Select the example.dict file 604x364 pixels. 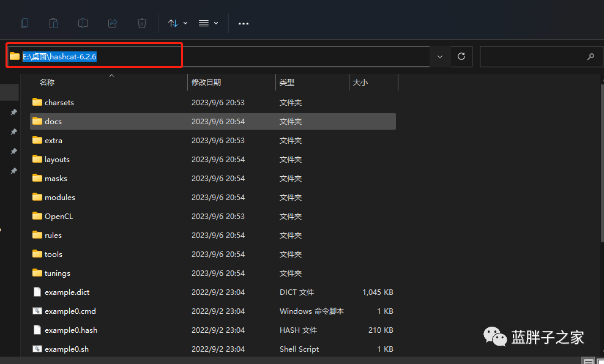(212, 292)
